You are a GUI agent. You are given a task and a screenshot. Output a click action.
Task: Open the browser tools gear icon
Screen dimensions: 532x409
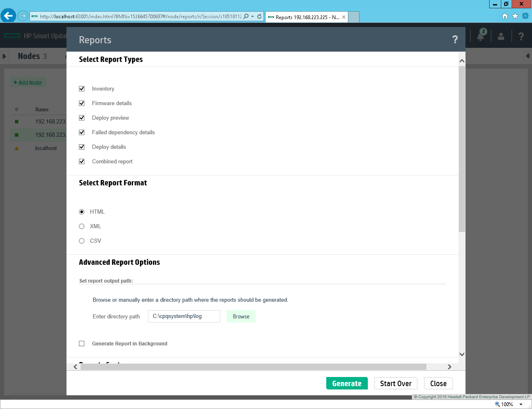coord(525,16)
